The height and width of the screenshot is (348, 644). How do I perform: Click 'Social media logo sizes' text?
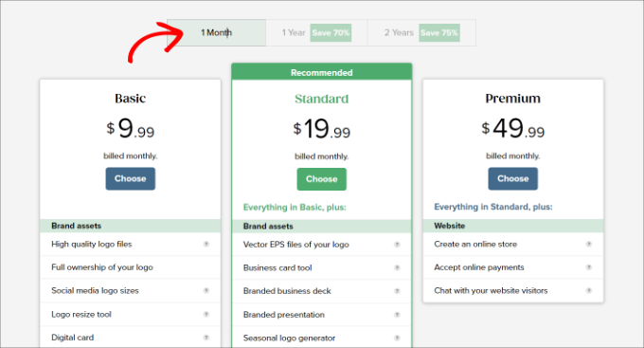[x=95, y=290]
